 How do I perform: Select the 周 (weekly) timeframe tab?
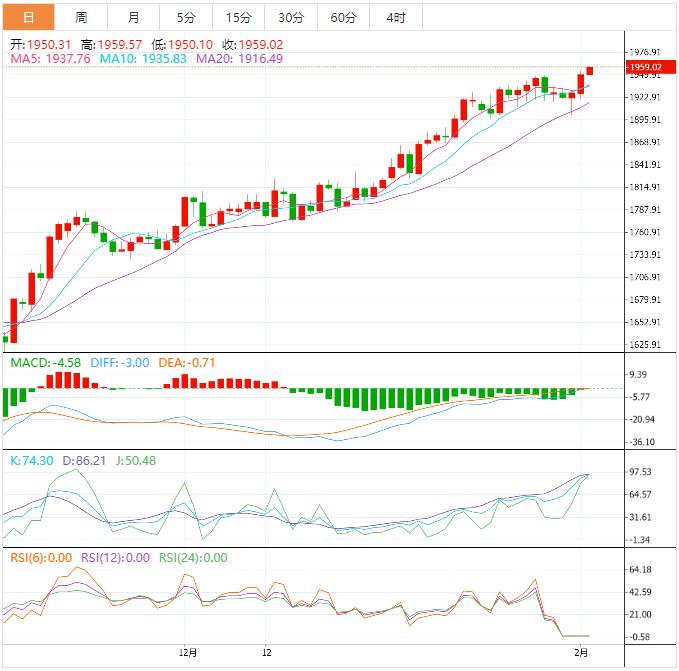[81, 17]
